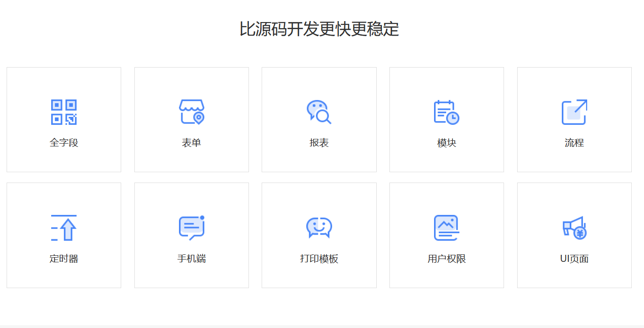This screenshot has width=644, height=328.
Task: Click the 流程 text label
Action: (x=574, y=143)
